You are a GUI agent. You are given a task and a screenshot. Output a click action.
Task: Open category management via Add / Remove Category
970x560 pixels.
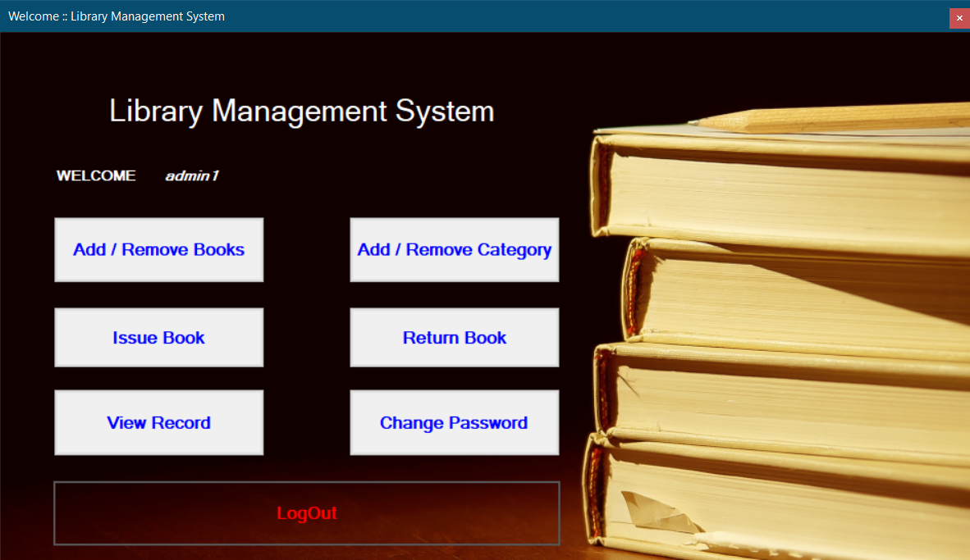(454, 249)
